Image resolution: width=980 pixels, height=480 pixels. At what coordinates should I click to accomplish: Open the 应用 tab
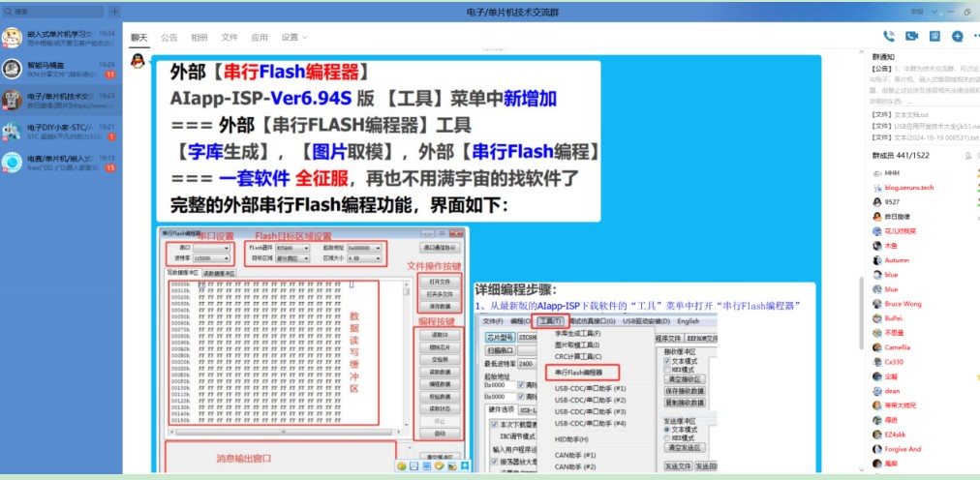coord(260,38)
